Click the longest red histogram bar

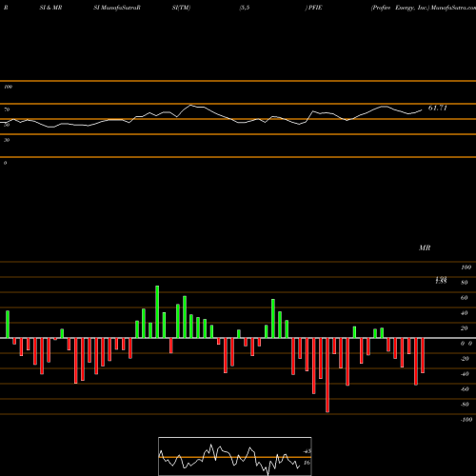327,375
